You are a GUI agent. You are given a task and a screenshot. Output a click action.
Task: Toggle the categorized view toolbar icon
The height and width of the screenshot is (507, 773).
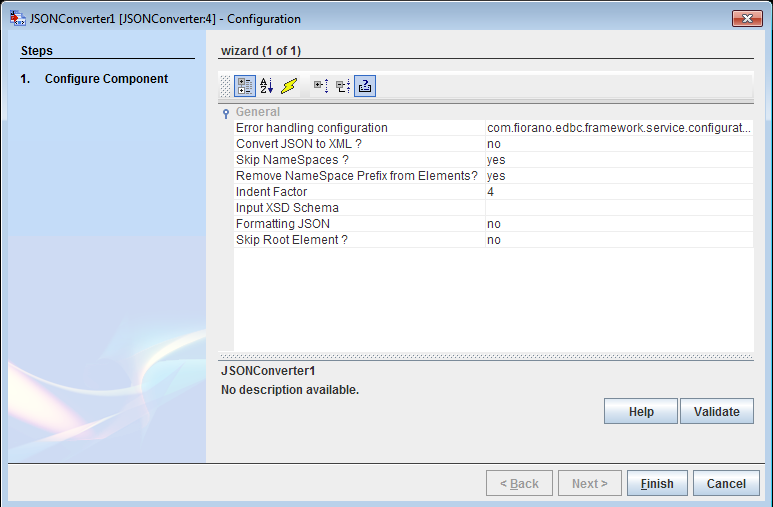(245, 86)
